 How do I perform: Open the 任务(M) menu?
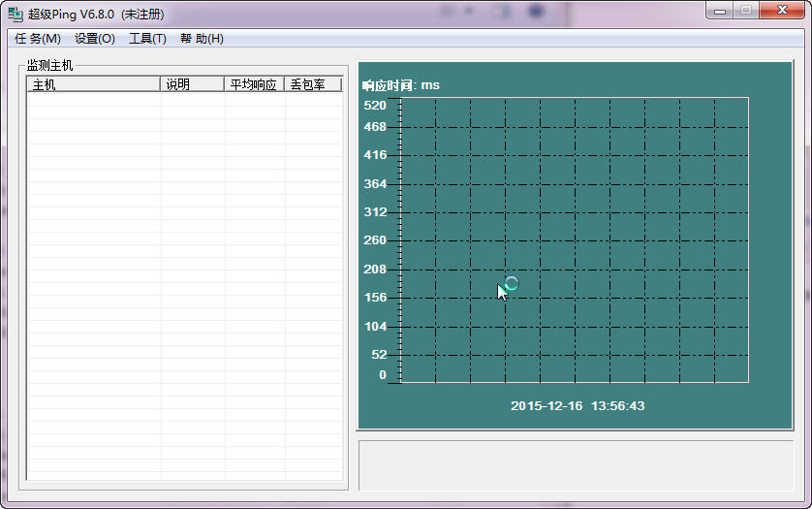coord(38,39)
